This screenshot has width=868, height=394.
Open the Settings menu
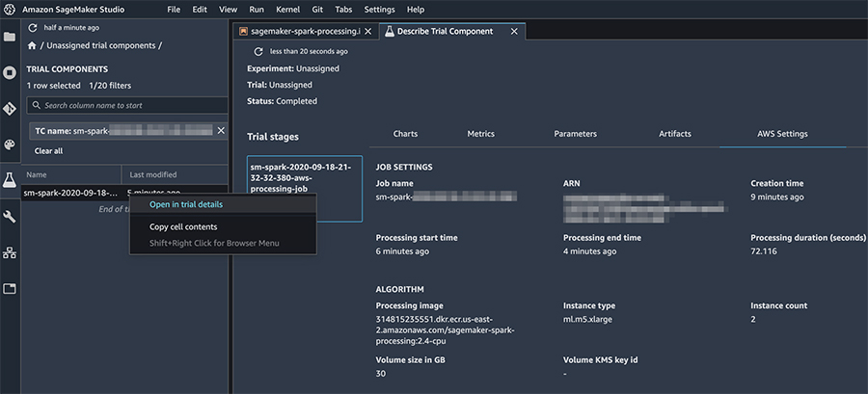(x=380, y=10)
